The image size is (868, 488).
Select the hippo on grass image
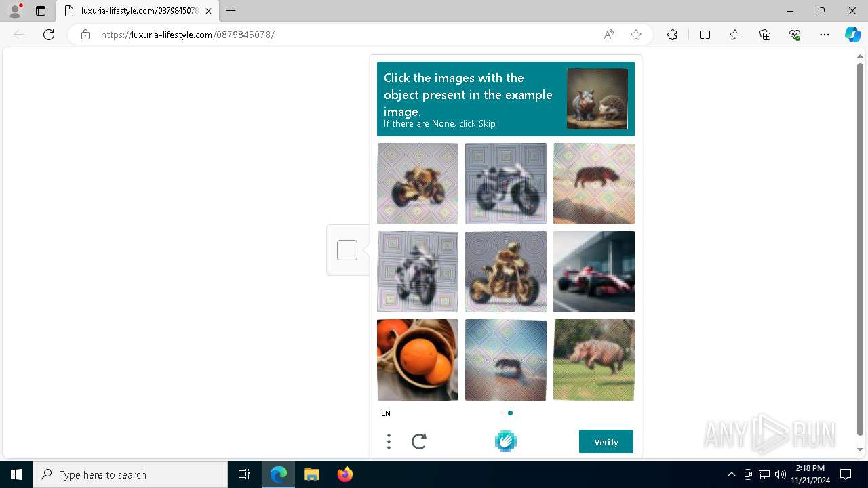click(x=594, y=360)
